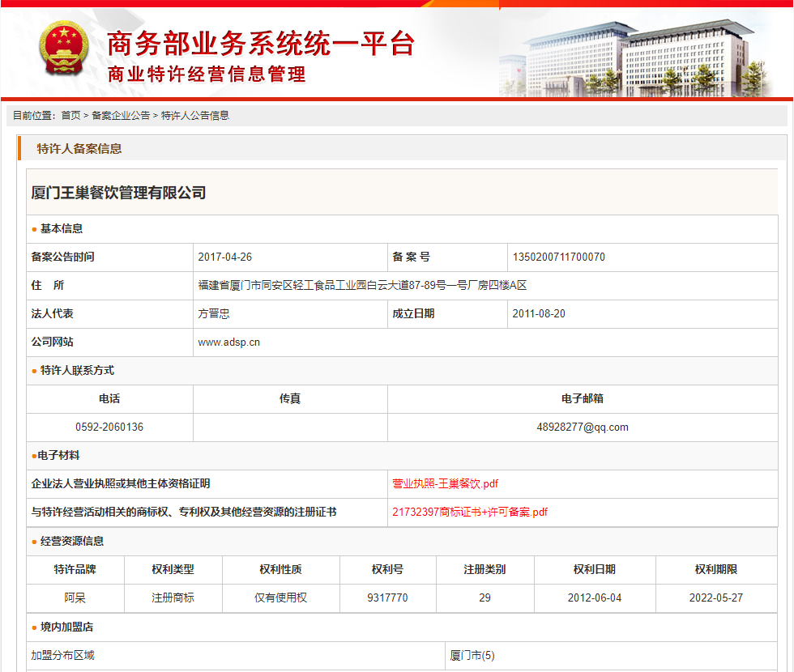The width and height of the screenshot is (794, 672).
Task: Click the 权利号 column header
Action: click(387, 570)
